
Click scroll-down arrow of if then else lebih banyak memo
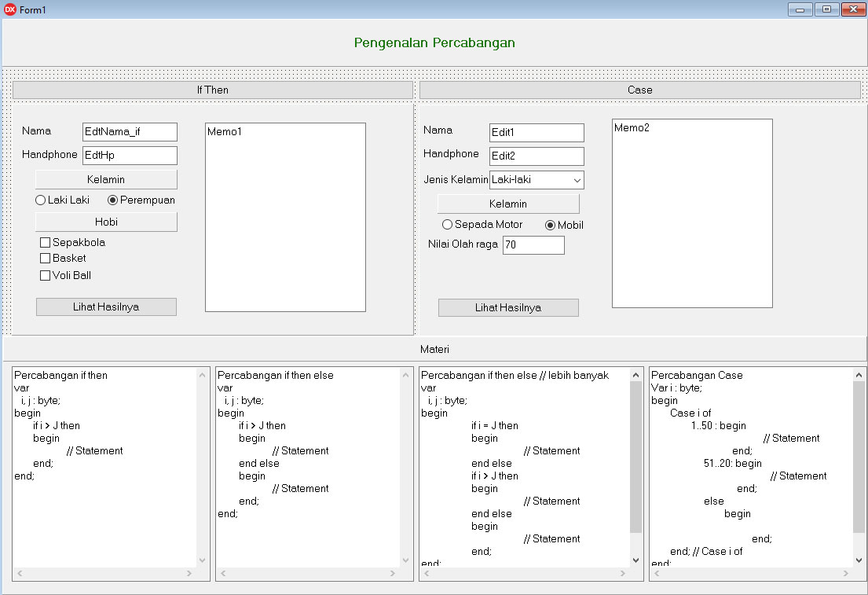click(x=635, y=560)
